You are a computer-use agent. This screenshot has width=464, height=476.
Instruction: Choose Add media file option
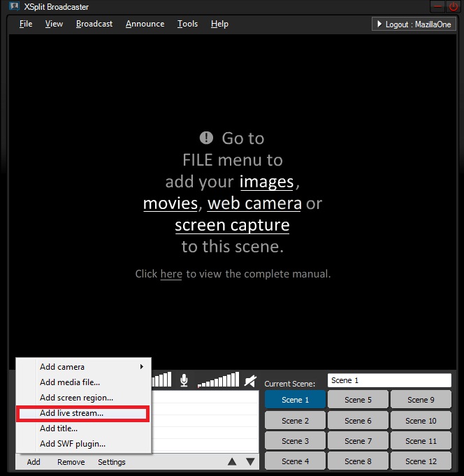83,382
